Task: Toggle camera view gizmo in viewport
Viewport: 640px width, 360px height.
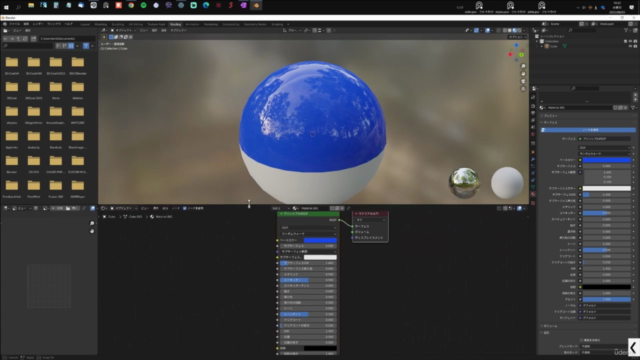Action: click(x=523, y=81)
